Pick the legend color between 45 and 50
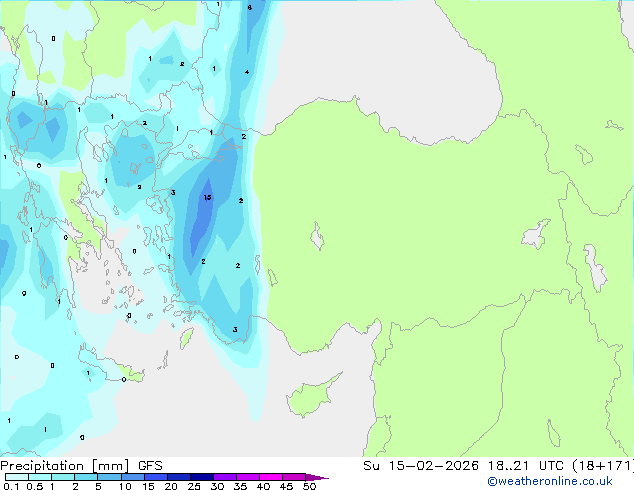634x490 pixels. tap(294, 477)
